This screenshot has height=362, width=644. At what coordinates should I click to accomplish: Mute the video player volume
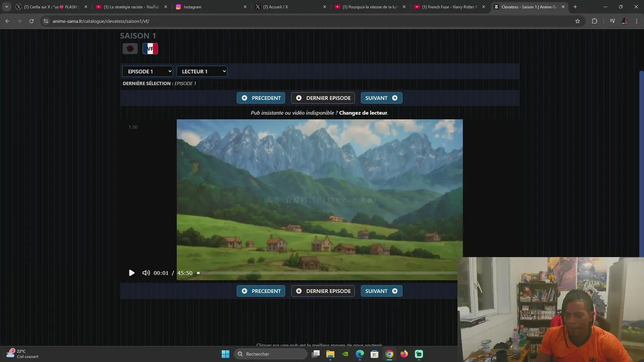[x=146, y=273]
